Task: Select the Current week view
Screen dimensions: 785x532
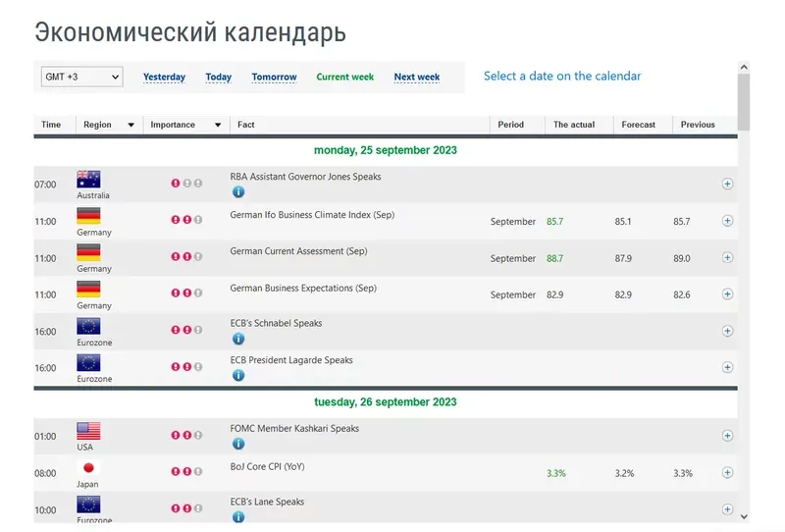Action: 345,77
